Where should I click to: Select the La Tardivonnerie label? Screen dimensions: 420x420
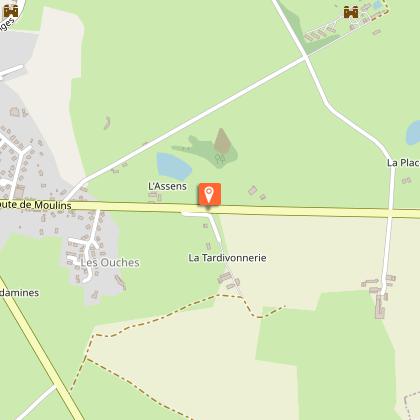227,258
